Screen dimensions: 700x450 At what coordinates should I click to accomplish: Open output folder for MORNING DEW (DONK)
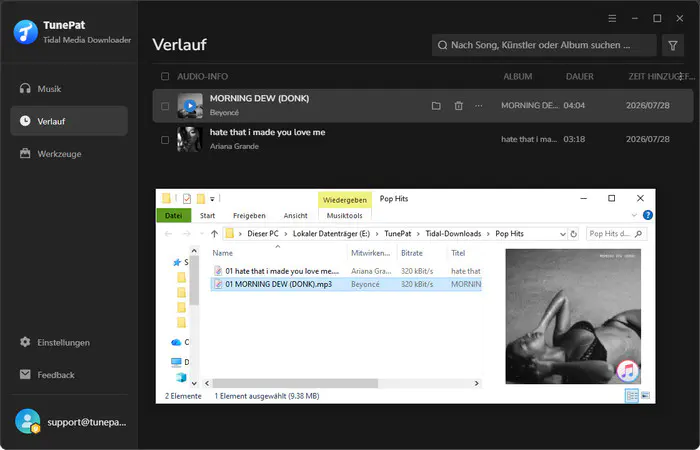[x=436, y=106]
